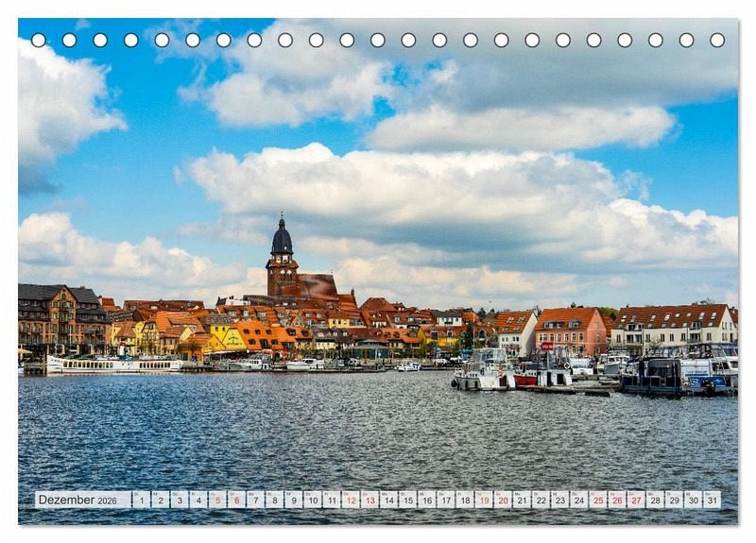Click date cell 22
This screenshot has width=756, height=543.
(541, 500)
